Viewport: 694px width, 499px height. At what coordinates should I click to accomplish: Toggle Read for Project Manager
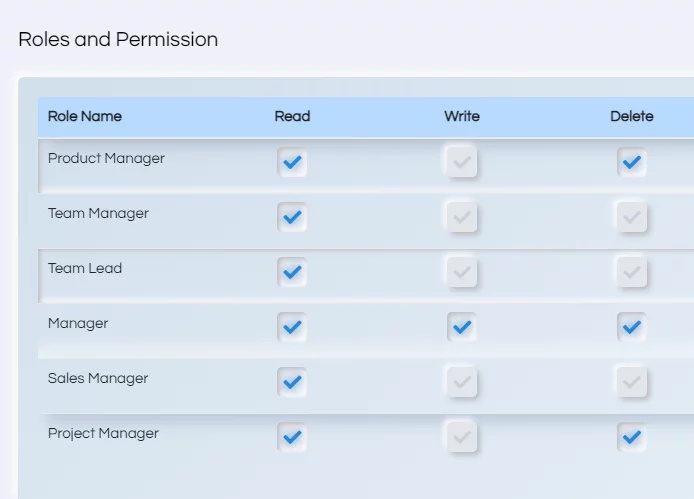coord(292,437)
